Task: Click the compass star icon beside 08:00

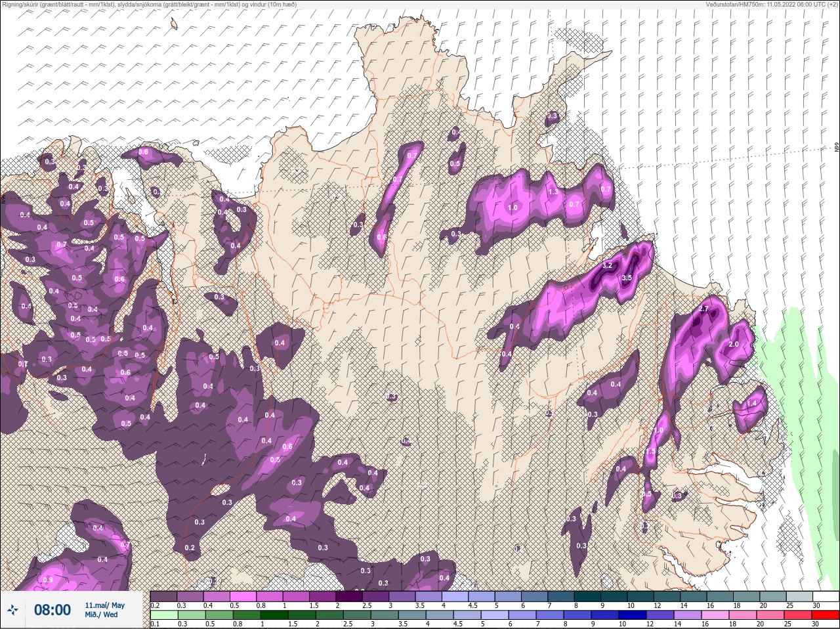Action: click(x=12, y=610)
